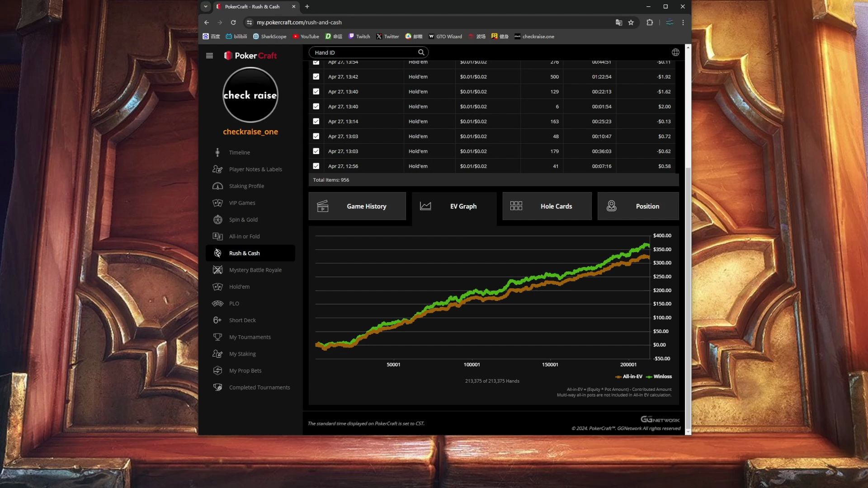Open the SharkScope bookmark
This screenshot has height=488, width=868.
(x=269, y=37)
